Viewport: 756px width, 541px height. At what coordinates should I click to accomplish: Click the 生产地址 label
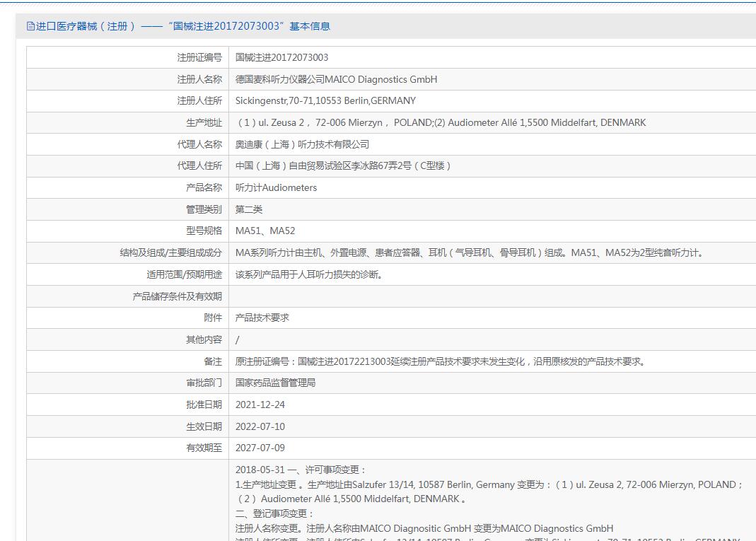click(204, 122)
